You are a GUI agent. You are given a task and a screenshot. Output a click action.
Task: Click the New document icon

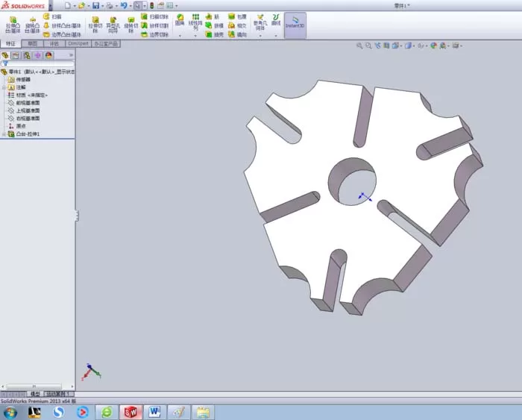[x=68, y=6]
